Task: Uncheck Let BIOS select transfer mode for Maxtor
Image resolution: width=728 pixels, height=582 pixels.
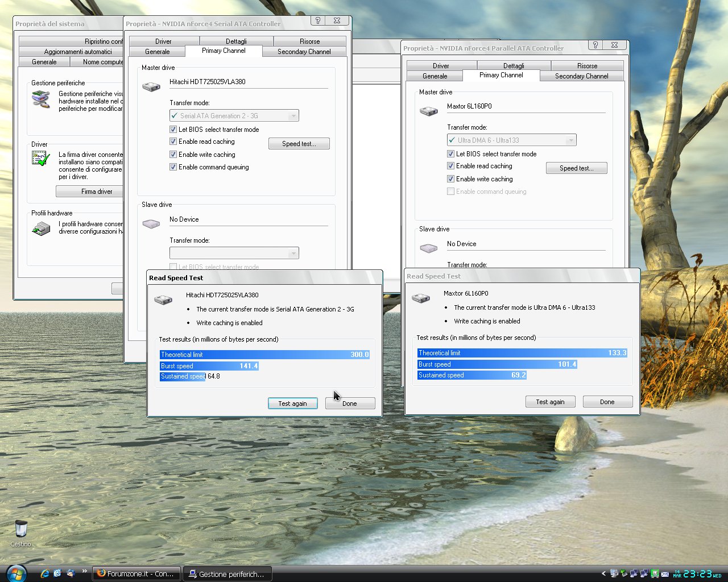Action: tap(451, 154)
